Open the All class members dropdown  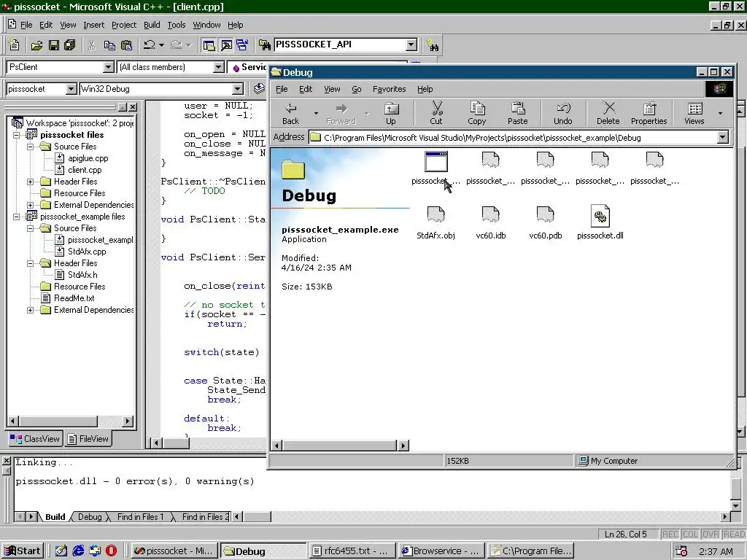219,67
